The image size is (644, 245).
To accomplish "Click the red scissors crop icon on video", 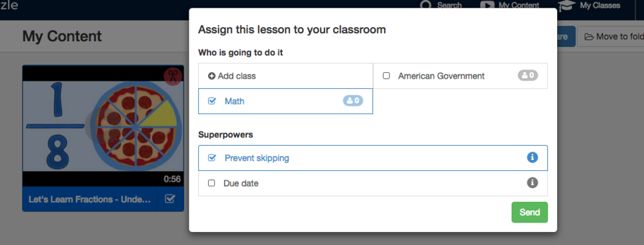I will (x=173, y=77).
